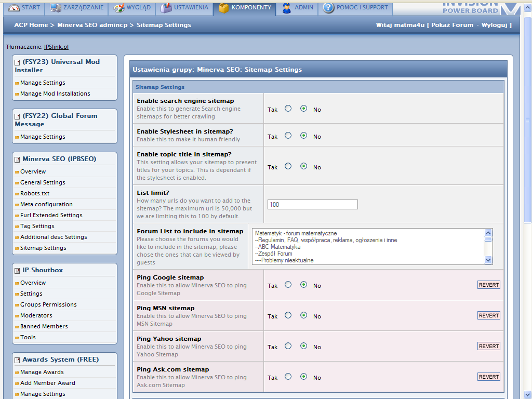This screenshot has width=532, height=399.
Task: Click the POMOC I SUPPORT question mark icon
Action: click(328, 8)
